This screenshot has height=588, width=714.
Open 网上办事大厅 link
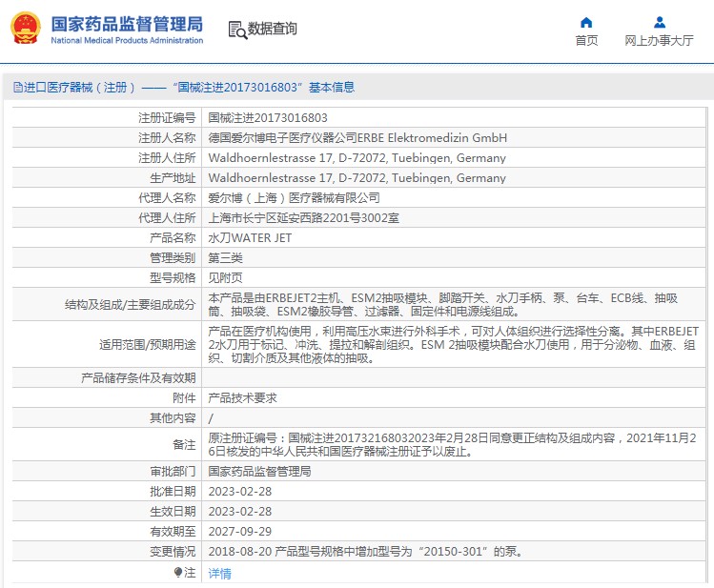[659, 41]
